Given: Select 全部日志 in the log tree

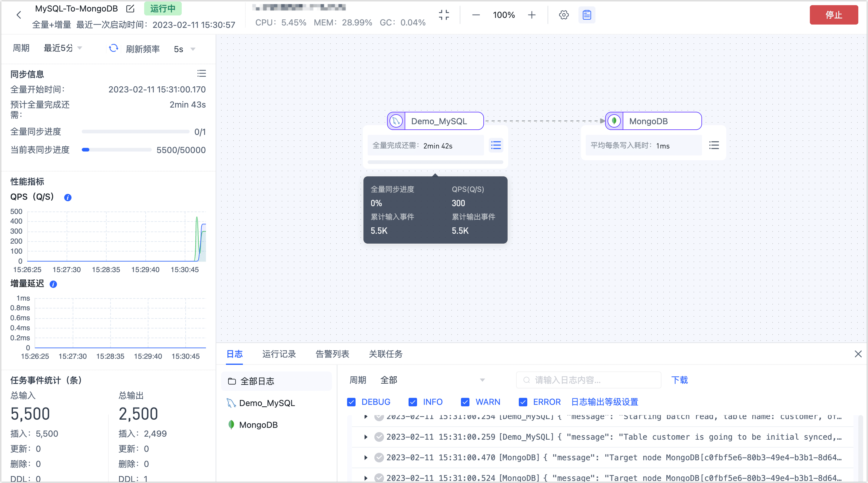Looking at the screenshot, I should pyautogui.click(x=277, y=381).
